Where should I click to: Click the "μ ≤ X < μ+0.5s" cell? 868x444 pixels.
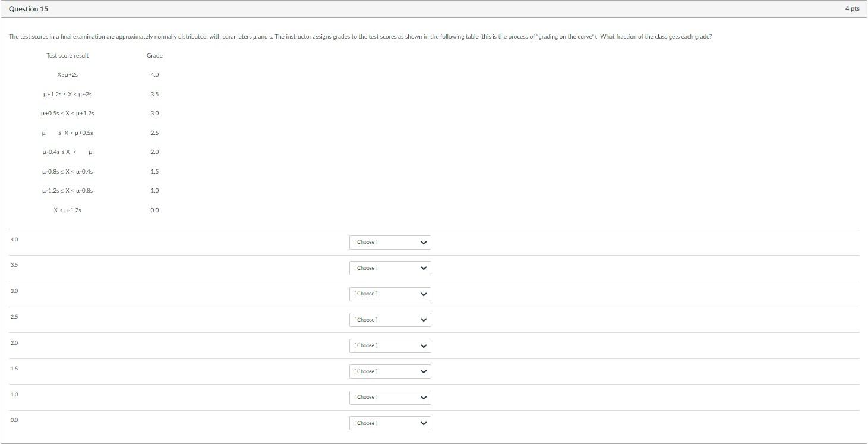(68, 133)
